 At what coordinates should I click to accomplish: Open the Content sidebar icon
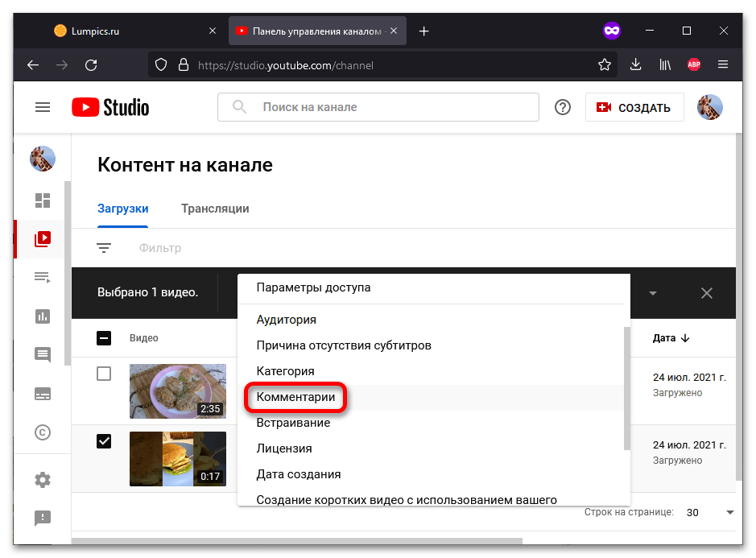tap(43, 238)
